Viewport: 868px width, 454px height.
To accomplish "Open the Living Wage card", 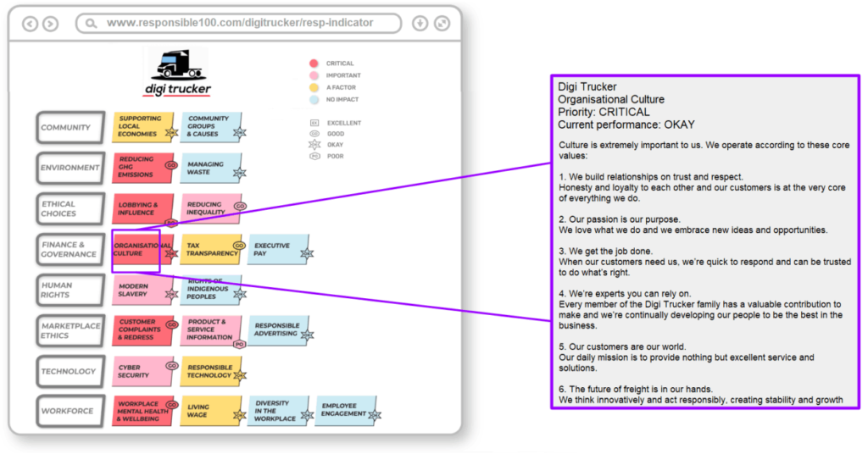I will point(210,412).
